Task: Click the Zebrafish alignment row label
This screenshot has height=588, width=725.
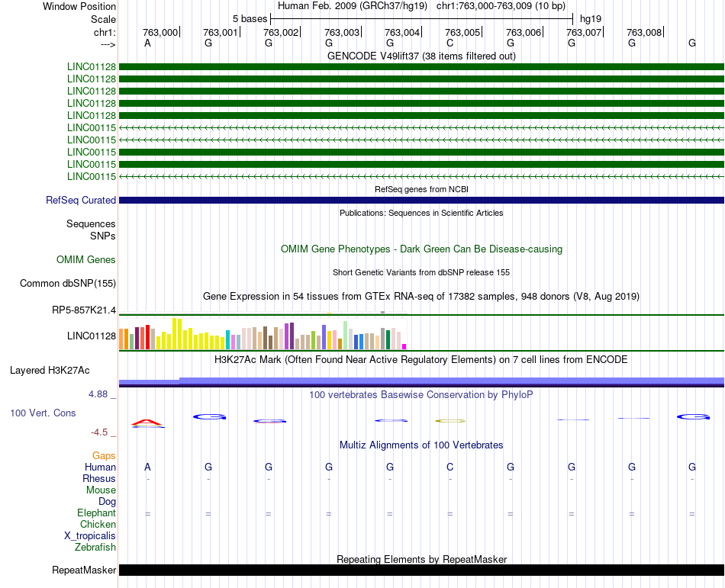Action: (x=95, y=547)
